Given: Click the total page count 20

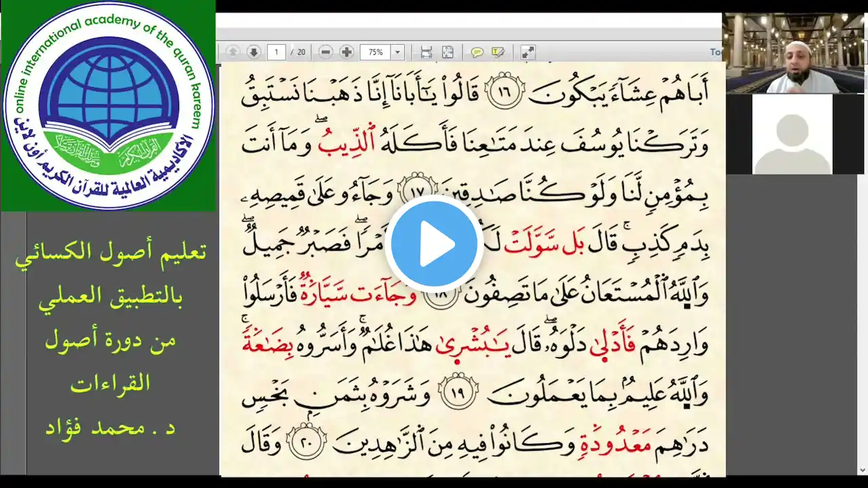Looking at the screenshot, I should pyautogui.click(x=302, y=52).
